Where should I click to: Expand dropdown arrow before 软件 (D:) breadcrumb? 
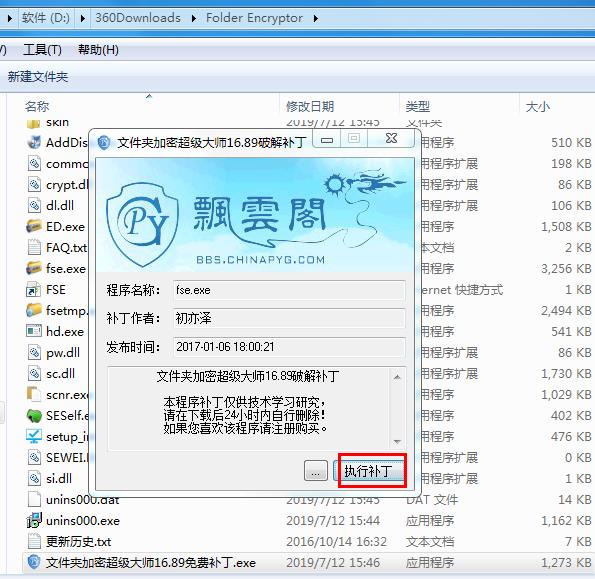(9, 18)
